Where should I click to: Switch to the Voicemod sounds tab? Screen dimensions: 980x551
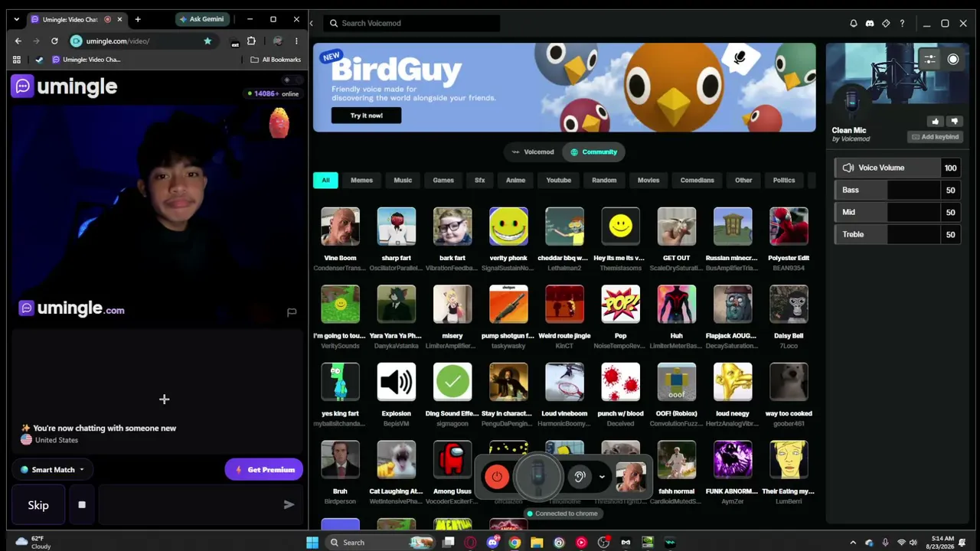click(x=533, y=152)
